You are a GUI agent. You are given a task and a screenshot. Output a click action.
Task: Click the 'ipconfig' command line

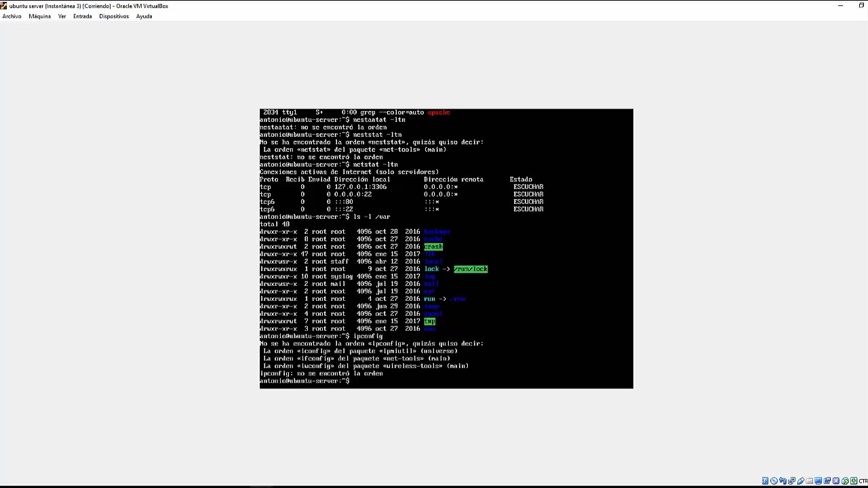(321, 336)
